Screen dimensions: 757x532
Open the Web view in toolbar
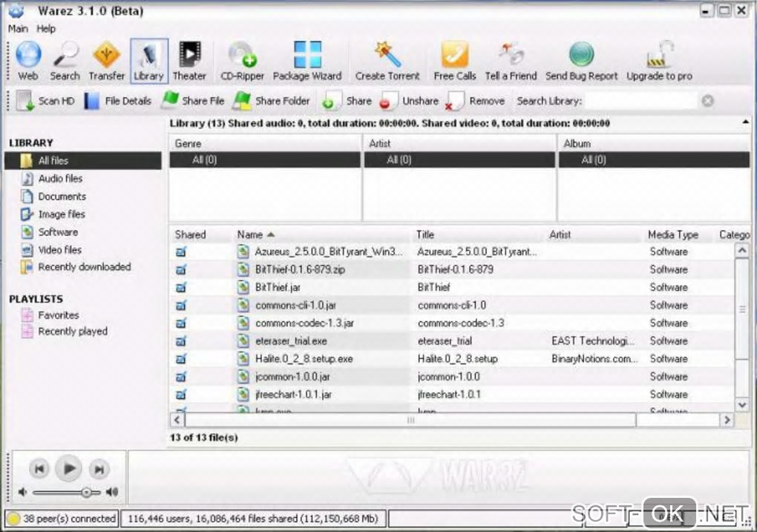pyautogui.click(x=28, y=61)
